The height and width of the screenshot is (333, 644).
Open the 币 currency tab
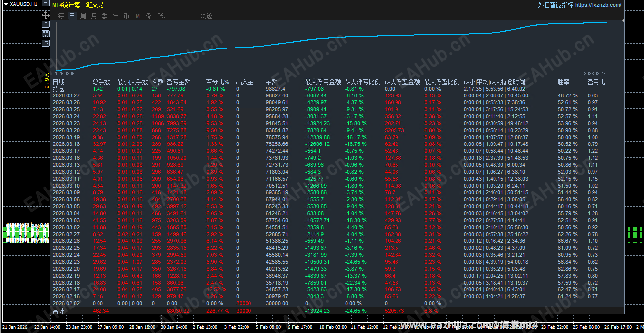tap(126, 16)
